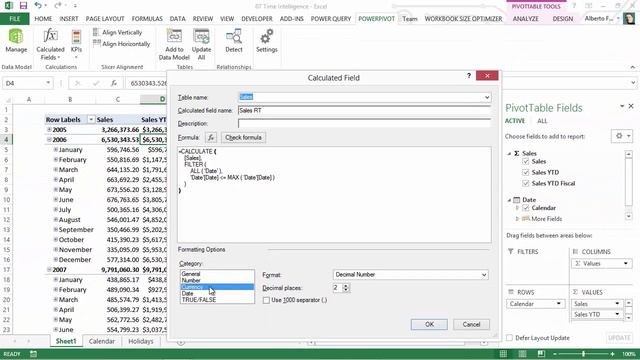
Task: Select TRUE/FALSE in Category list
Action: pyautogui.click(x=217, y=300)
